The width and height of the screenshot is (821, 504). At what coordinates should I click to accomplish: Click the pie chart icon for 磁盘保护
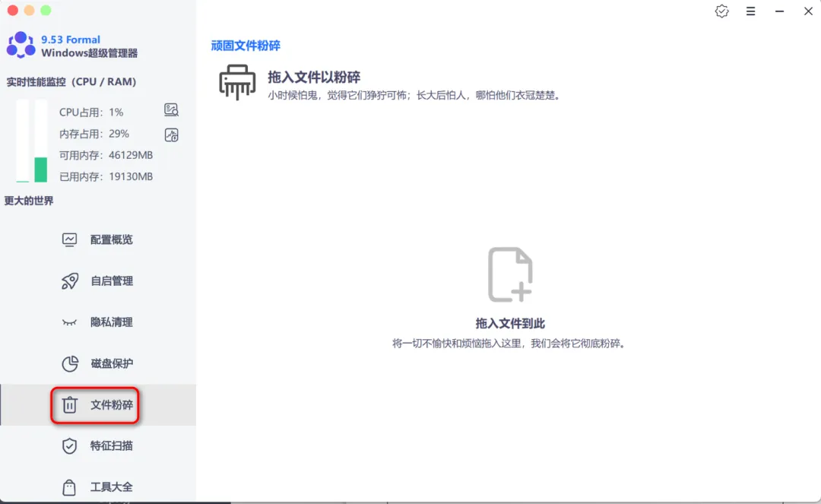pyautogui.click(x=70, y=363)
